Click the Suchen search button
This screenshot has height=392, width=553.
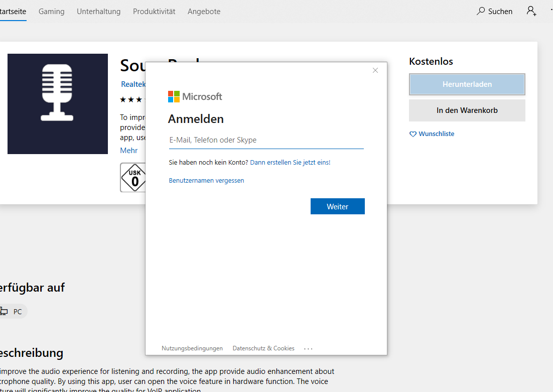pos(494,11)
